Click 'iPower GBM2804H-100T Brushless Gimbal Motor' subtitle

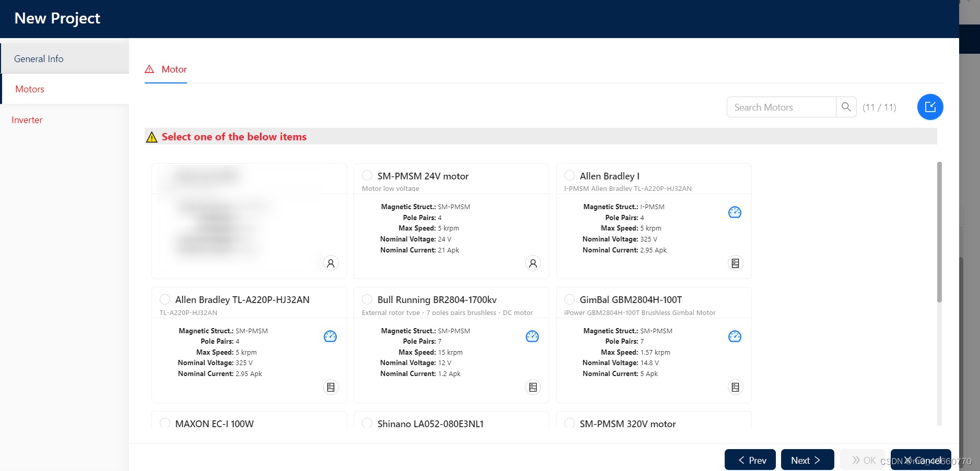point(640,312)
